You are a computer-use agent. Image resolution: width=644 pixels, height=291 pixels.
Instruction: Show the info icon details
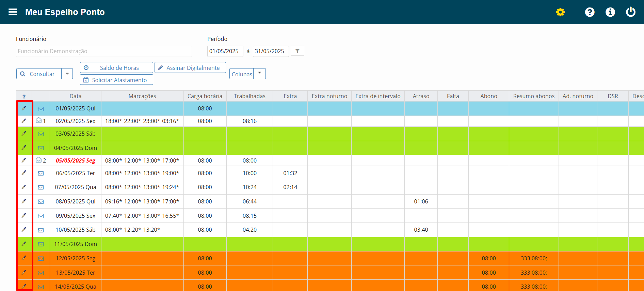610,12
